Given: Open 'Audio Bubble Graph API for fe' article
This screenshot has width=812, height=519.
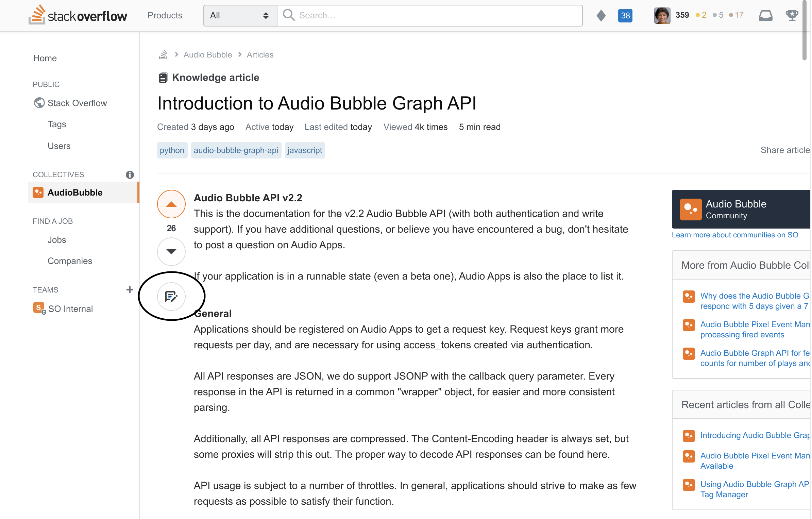Looking at the screenshot, I should pos(755,358).
